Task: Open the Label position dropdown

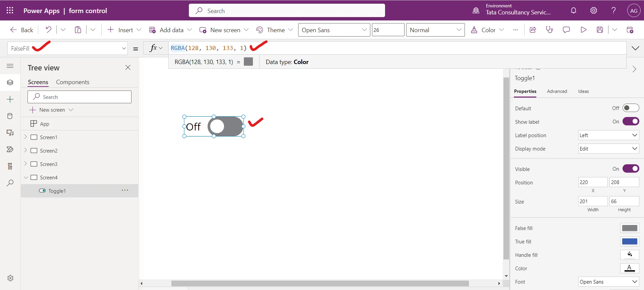Action: click(608, 135)
